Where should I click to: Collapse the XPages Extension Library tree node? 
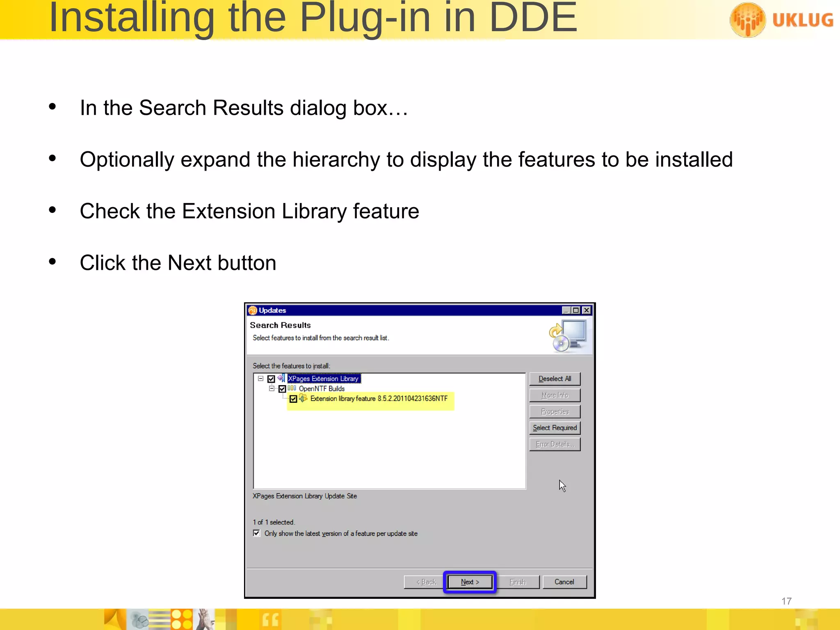261,379
